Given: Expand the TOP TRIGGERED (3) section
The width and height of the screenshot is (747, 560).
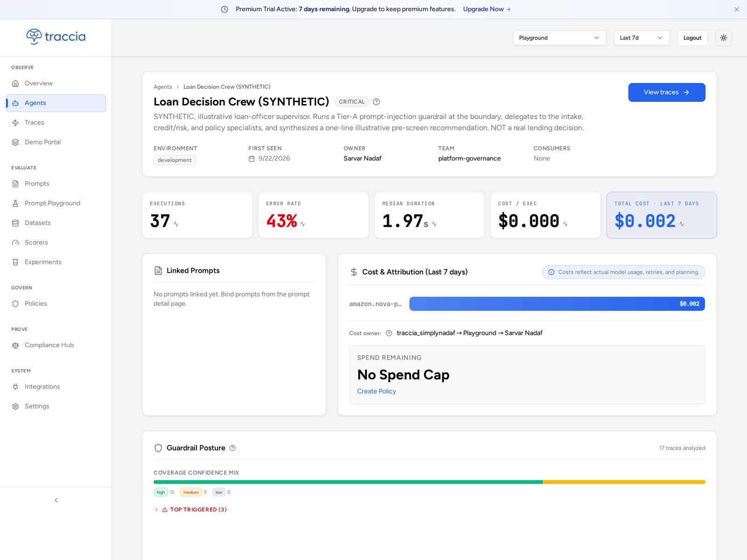Looking at the screenshot, I should pos(190,510).
